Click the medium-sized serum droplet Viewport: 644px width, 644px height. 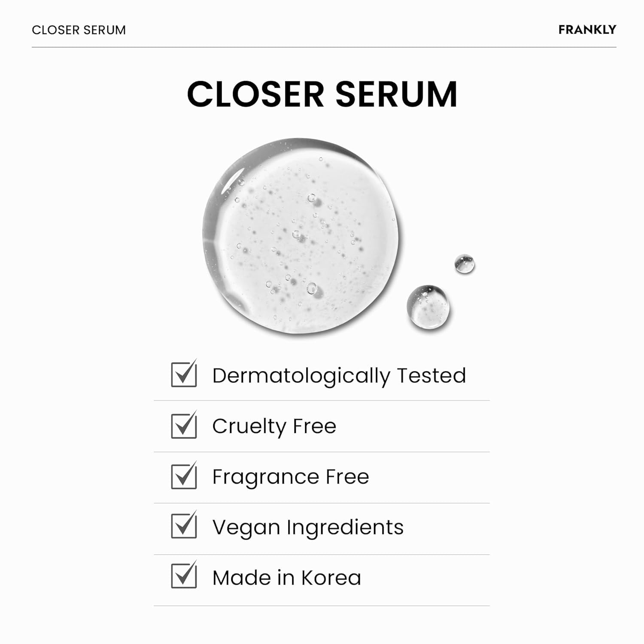(x=428, y=307)
